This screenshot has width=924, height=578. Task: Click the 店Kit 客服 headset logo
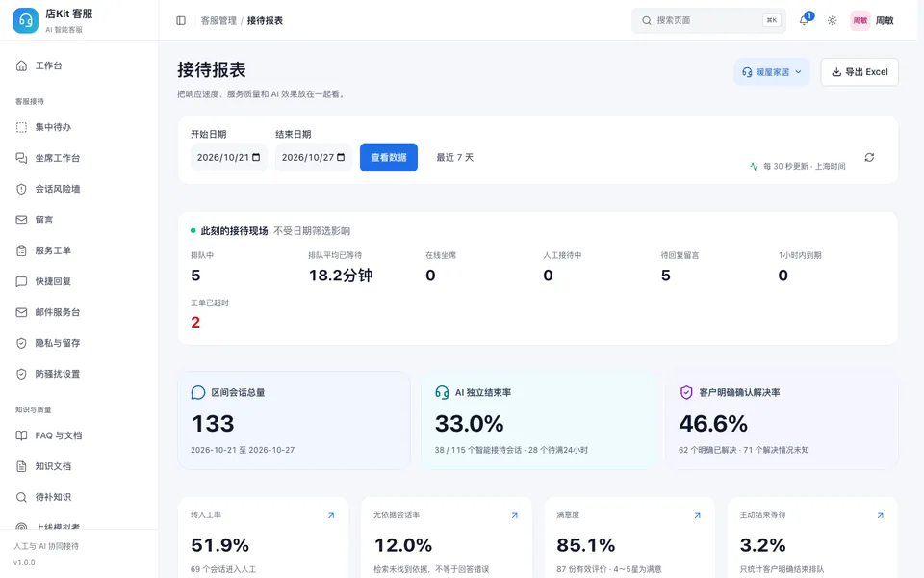25,20
